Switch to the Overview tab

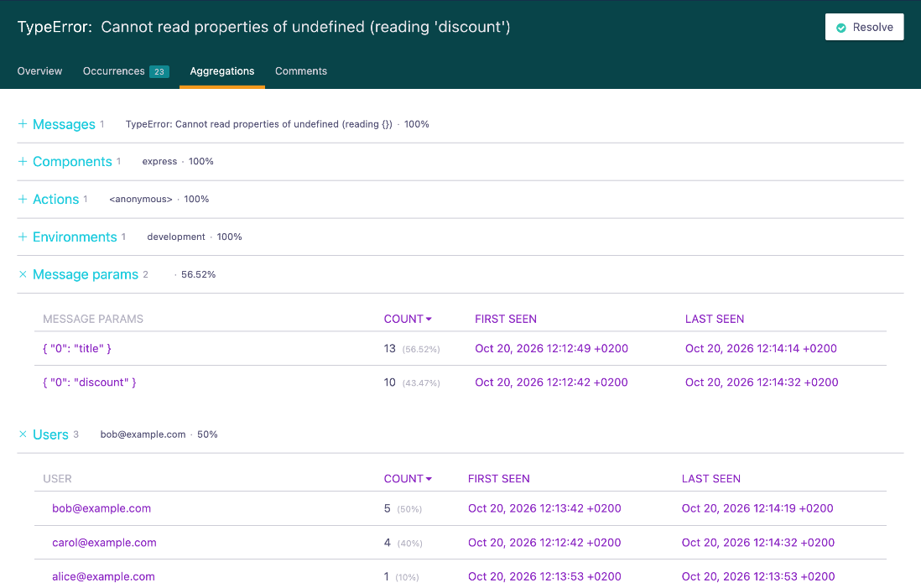point(39,71)
